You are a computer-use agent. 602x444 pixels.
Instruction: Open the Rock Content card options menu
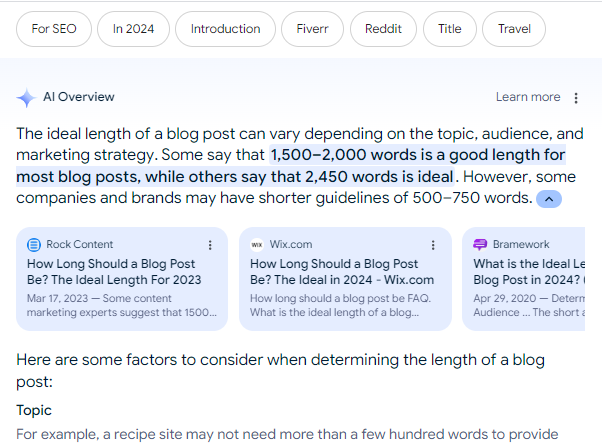coord(209,245)
